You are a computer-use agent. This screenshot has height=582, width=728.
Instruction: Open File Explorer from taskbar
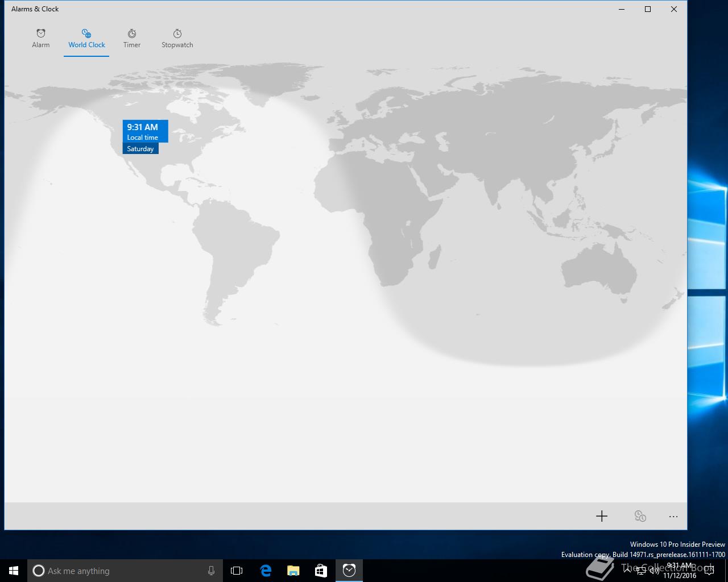tap(293, 571)
